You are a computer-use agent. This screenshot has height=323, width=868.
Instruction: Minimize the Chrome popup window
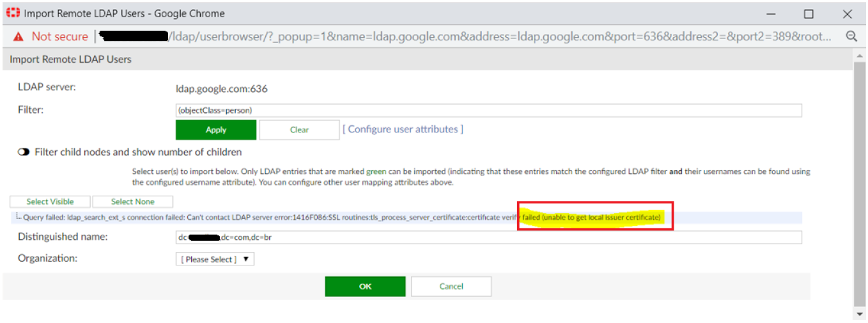tap(770, 13)
